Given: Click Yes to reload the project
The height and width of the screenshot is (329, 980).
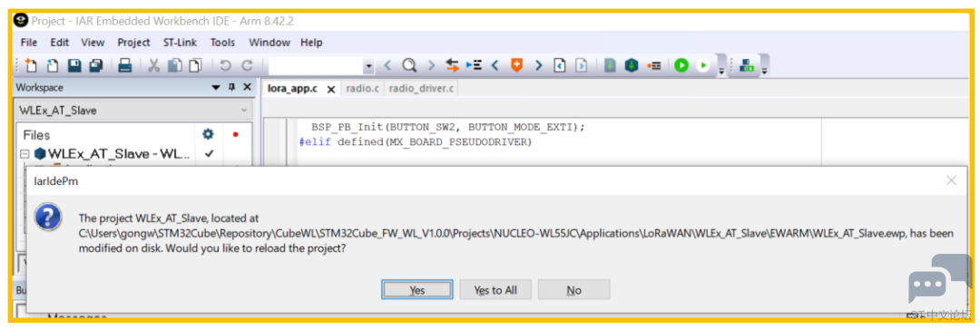Looking at the screenshot, I should tap(416, 290).
